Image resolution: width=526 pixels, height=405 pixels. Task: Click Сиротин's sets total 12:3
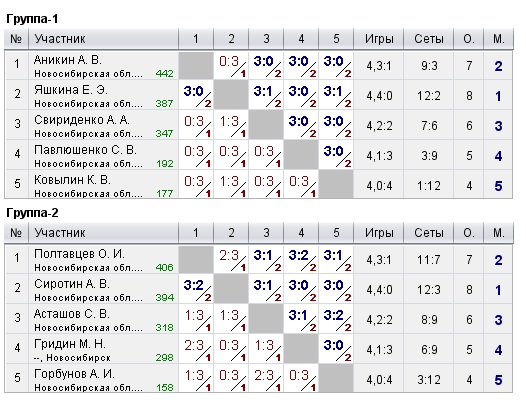click(x=429, y=290)
